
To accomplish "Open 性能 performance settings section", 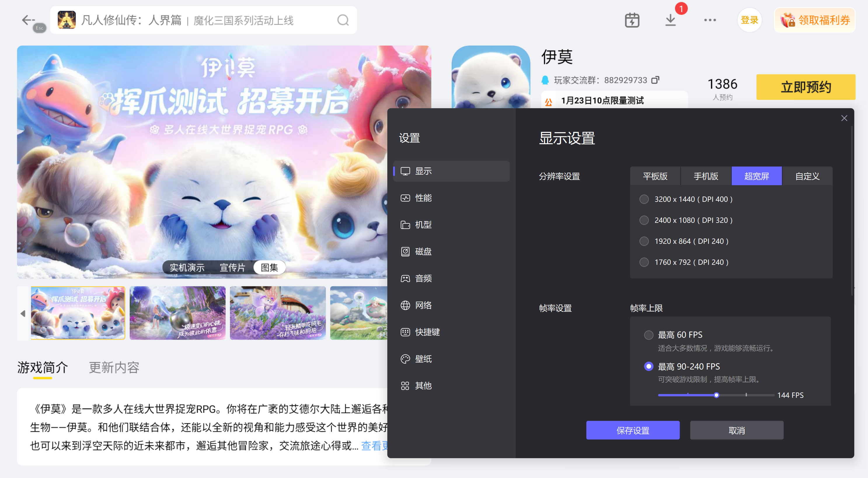I will pos(423,198).
